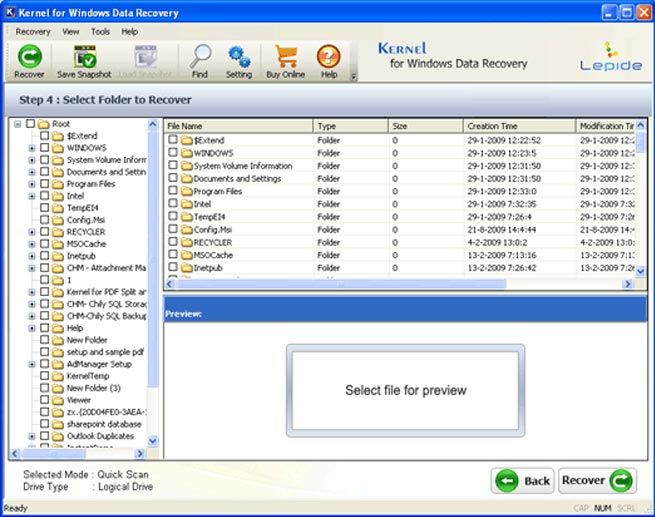Image resolution: width=655 pixels, height=517 pixels.
Task: Tick the RECYCLER checkbox in file list
Action: pos(173,241)
